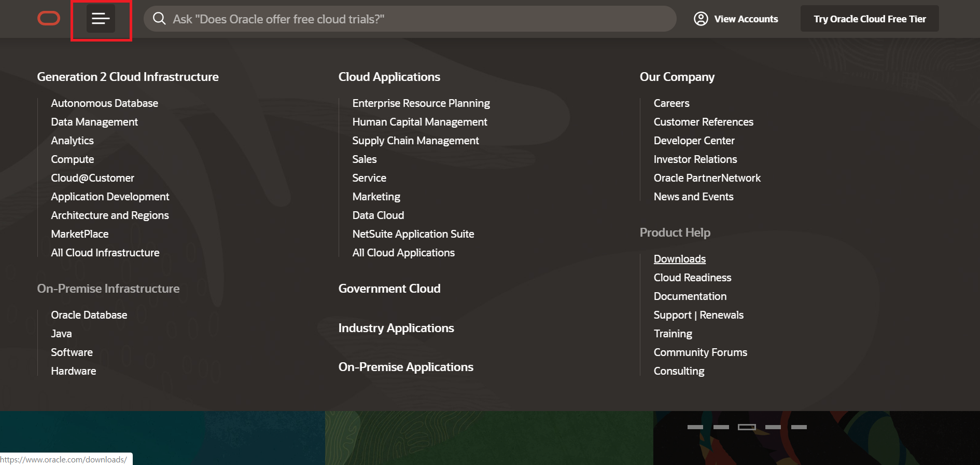Open Data Cloud link
Image resolution: width=980 pixels, height=465 pixels.
pos(378,215)
